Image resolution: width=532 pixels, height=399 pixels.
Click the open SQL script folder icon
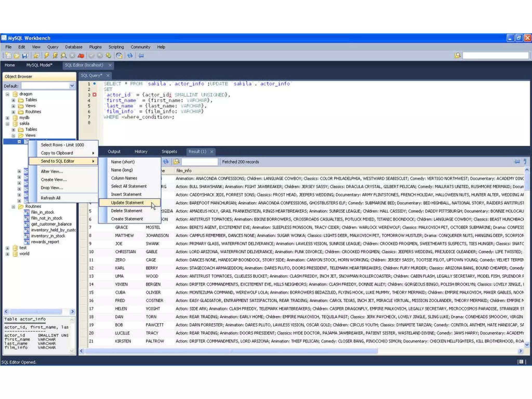(x=17, y=56)
